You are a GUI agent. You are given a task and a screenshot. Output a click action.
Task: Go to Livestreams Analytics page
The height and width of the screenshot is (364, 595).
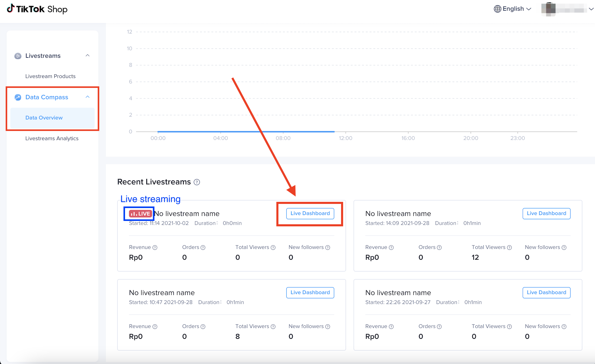[x=52, y=138]
